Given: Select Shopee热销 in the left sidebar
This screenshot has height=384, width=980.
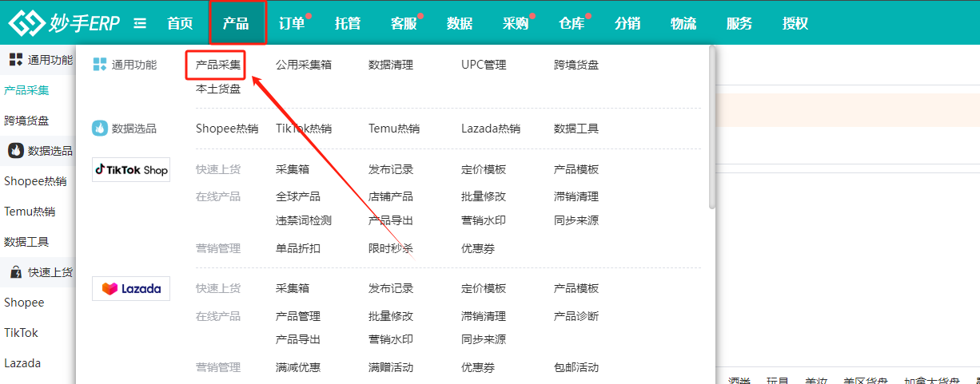Looking at the screenshot, I should 35,181.
